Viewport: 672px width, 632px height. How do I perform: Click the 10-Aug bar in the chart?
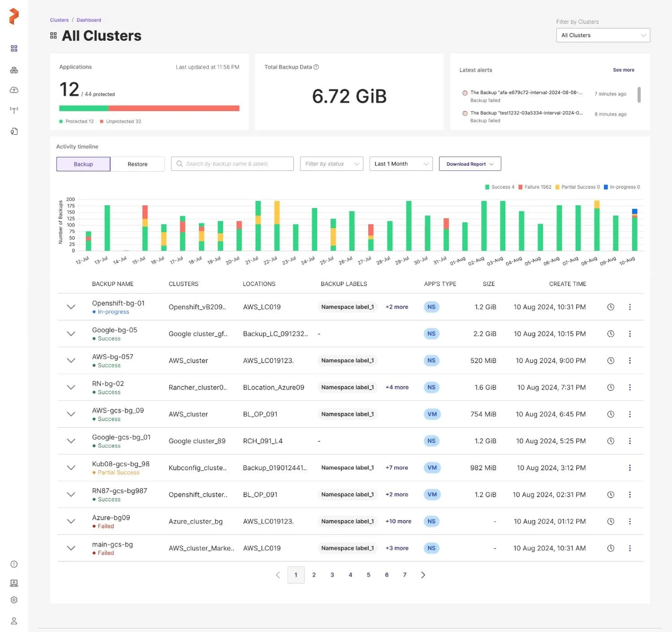tap(634, 230)
